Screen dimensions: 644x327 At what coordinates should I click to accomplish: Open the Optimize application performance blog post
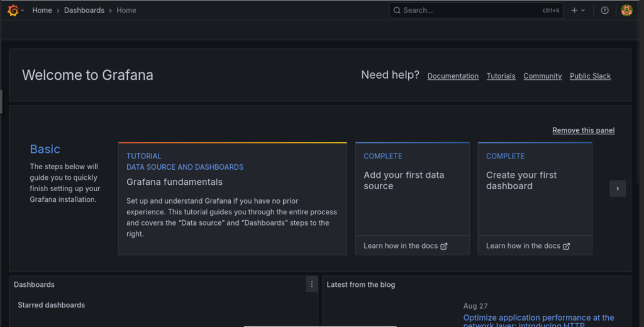coord(538,321)
